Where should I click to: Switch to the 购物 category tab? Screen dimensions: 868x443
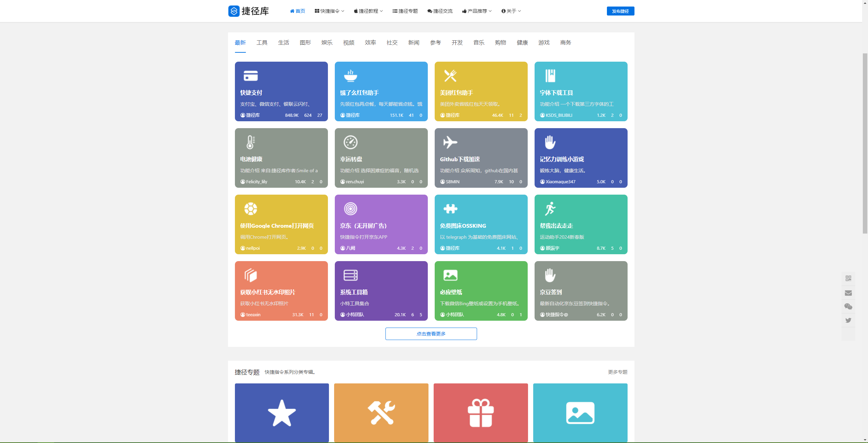[x=500, y=43]
